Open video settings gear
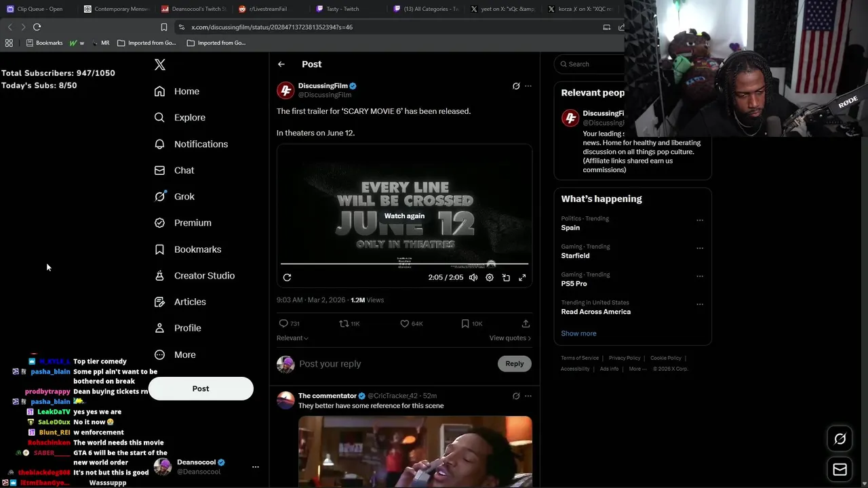 (490, 277)
